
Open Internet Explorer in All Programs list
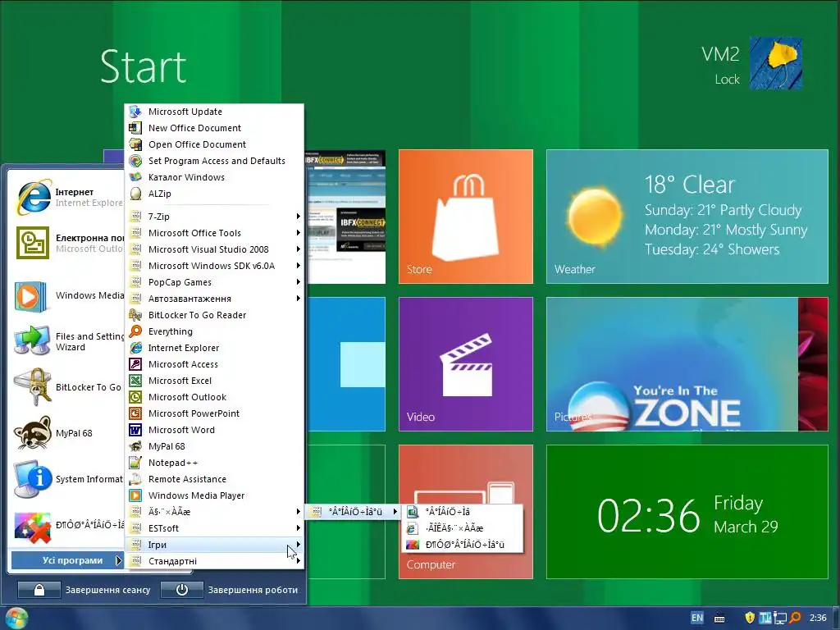[x=214, y=348]
